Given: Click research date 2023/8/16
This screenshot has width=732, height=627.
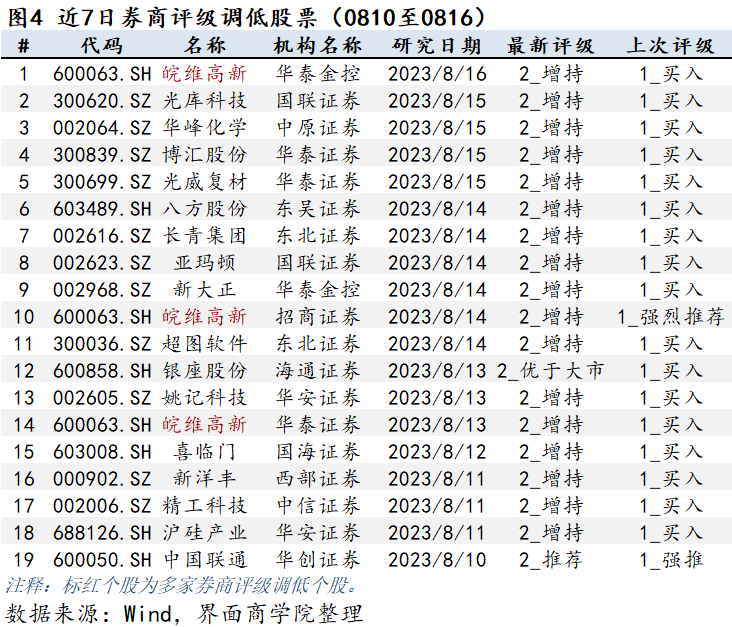Looking at the screenshot, I should 437,74.
